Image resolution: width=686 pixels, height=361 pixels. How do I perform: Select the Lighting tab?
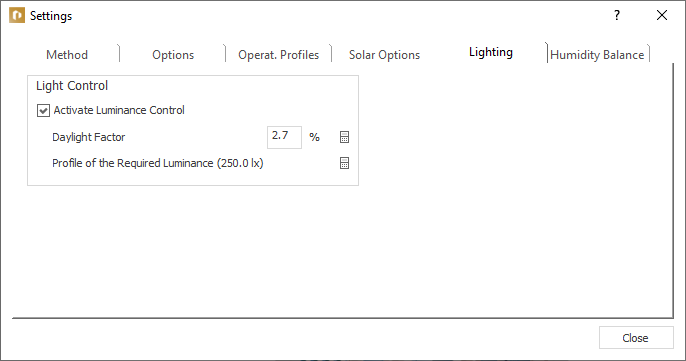pyautogui.click(x=491, y=52)
